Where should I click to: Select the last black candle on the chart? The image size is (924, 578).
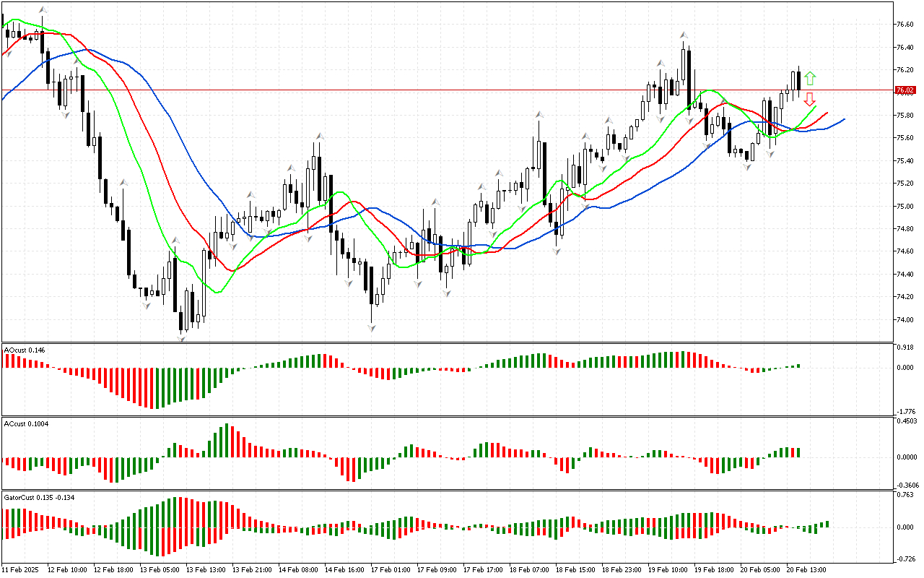click(798, 80)
